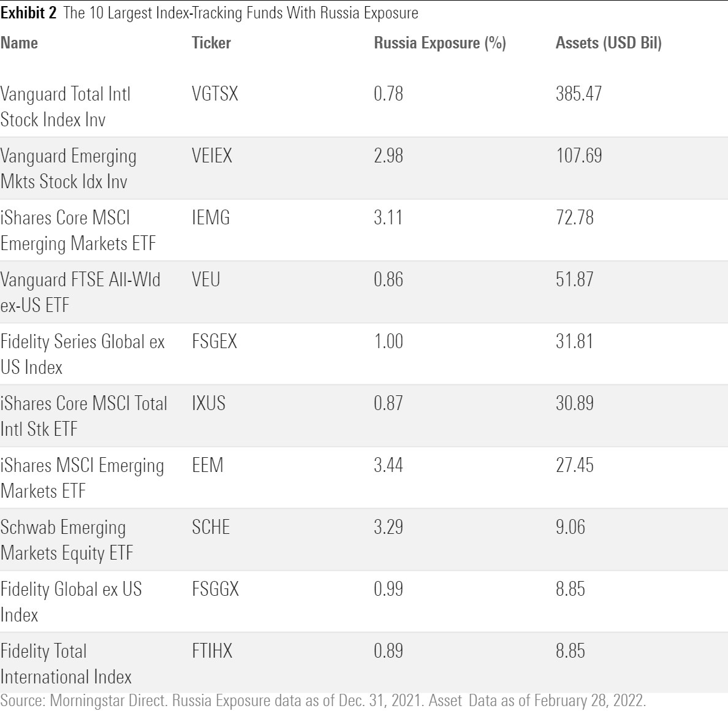Click the 1.00 Russia exposure value
This screenshot has height=711, width=728.
point(389,341)
